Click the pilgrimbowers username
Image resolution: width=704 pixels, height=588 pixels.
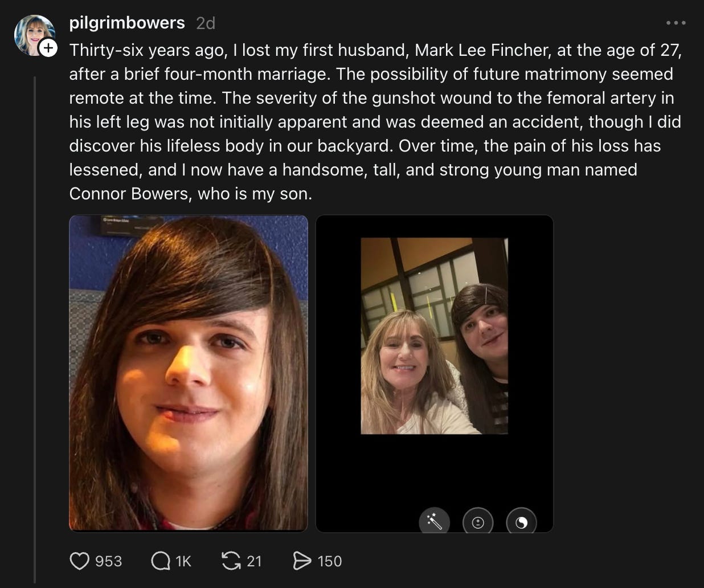tap(127, 23)
